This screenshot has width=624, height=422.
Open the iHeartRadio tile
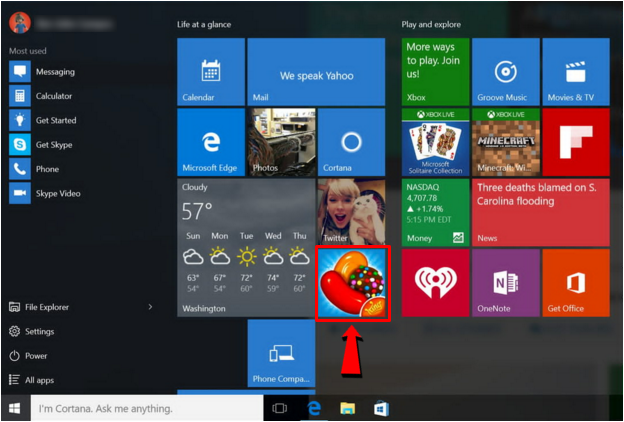(435, 283)
